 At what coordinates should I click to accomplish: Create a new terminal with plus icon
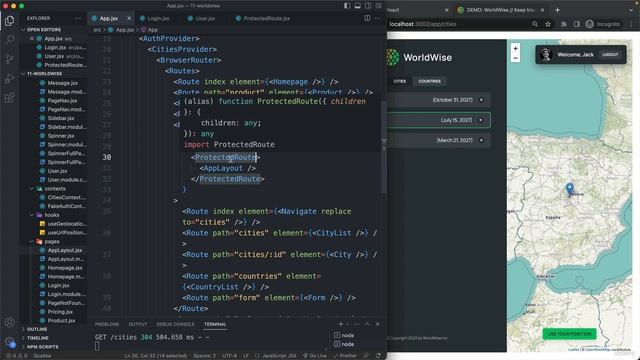(x=341, y=324)
